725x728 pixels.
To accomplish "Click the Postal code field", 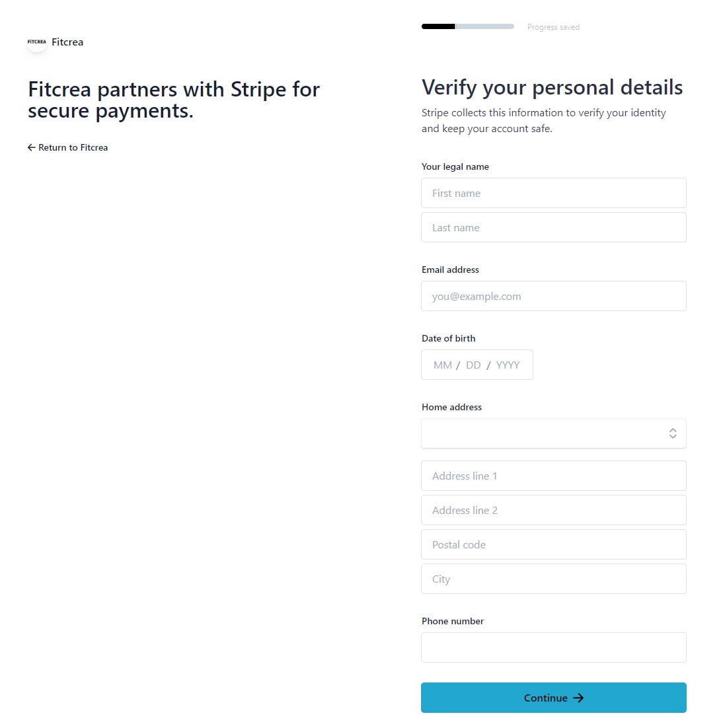I will (554, 544).
